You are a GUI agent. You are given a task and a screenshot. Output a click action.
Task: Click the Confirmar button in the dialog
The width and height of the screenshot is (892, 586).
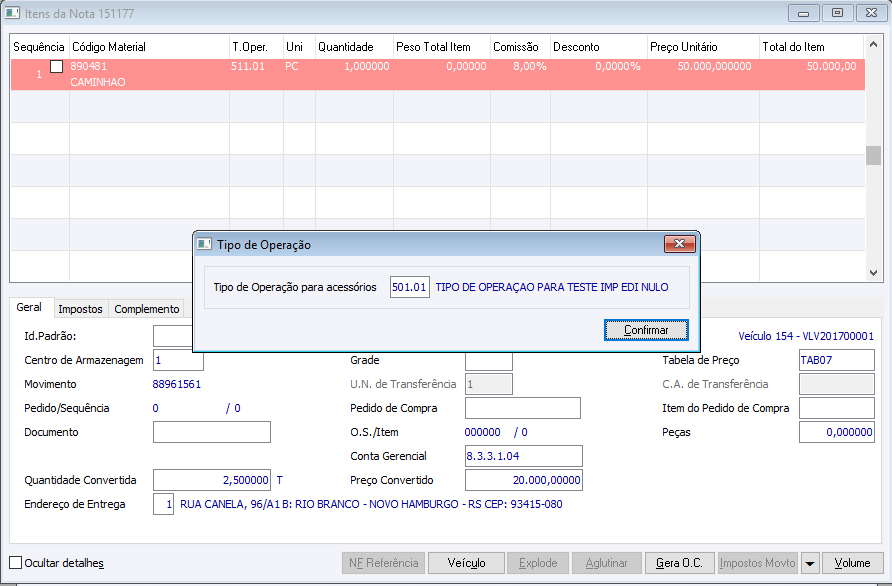click(x=646, y=330)
